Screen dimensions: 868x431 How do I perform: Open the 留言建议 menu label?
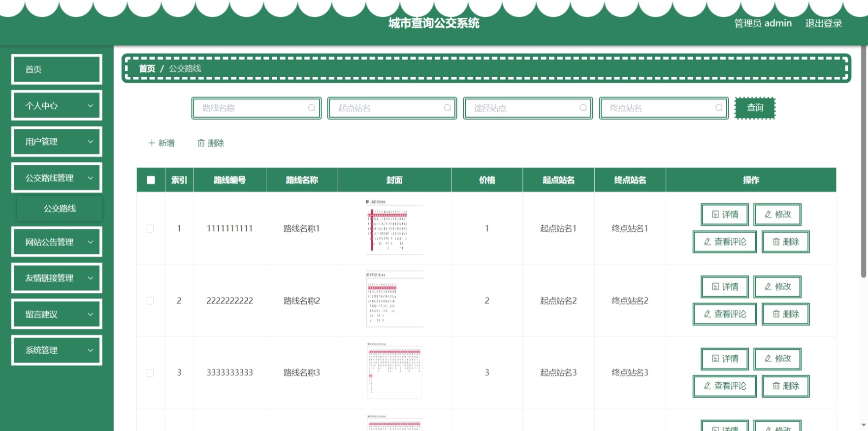coord(41,314)
